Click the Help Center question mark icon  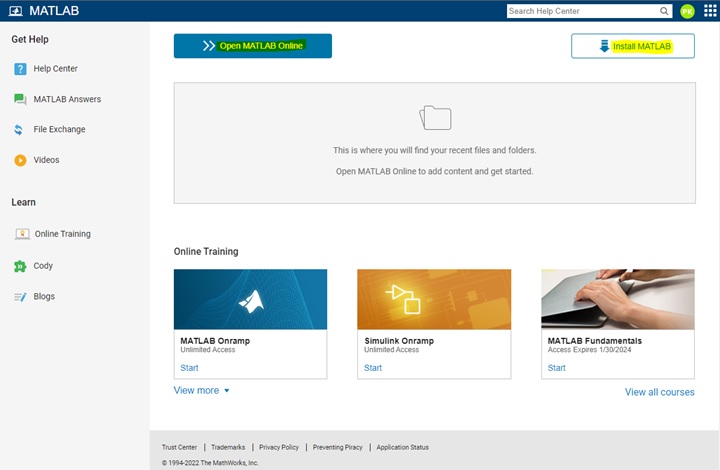point(20,69)
